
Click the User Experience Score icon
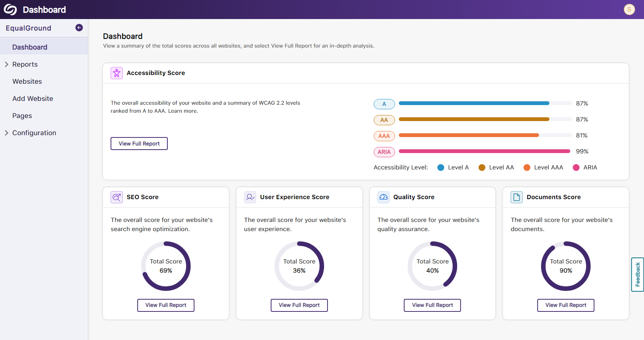click(250, 197)
